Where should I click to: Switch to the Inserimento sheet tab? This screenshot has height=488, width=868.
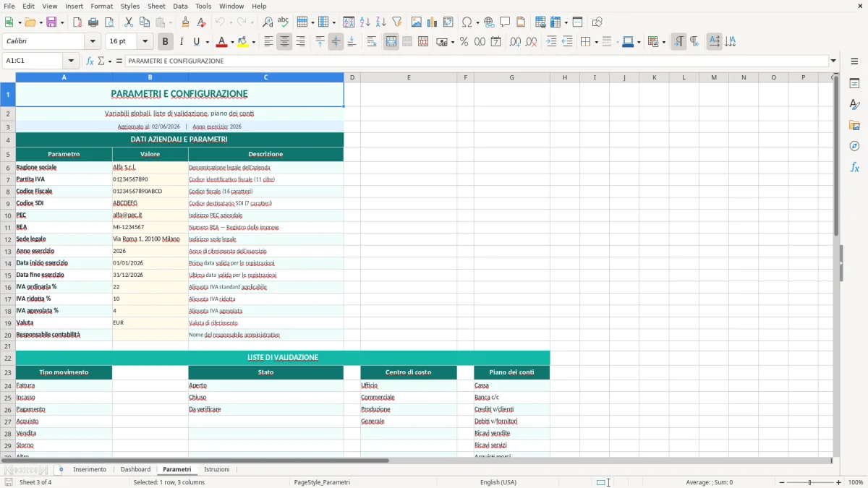[90, 470]
